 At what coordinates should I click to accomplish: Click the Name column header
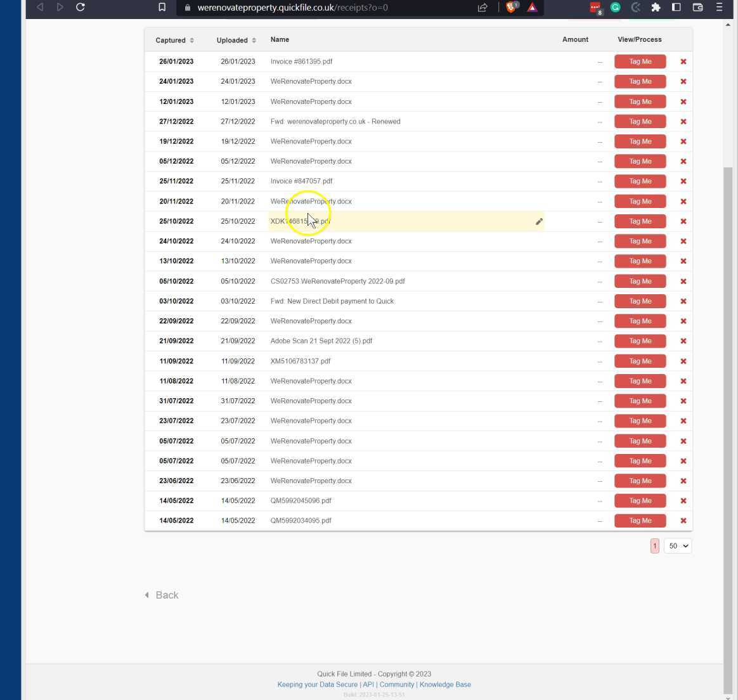pyautogui.click(x=280, y=39)
